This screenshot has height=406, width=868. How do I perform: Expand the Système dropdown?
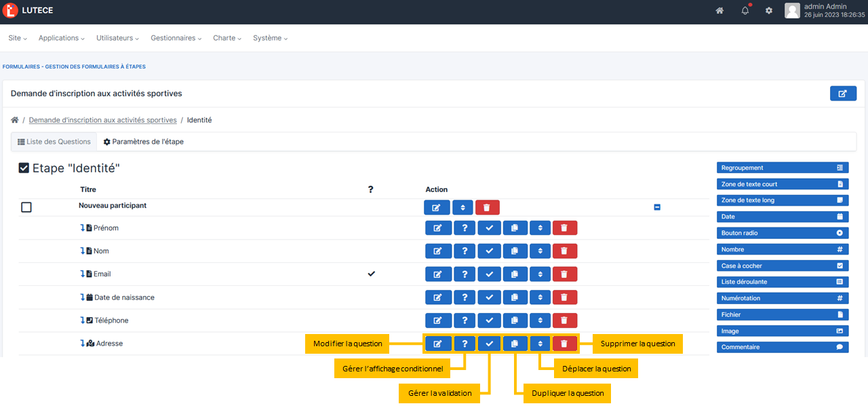270,39
